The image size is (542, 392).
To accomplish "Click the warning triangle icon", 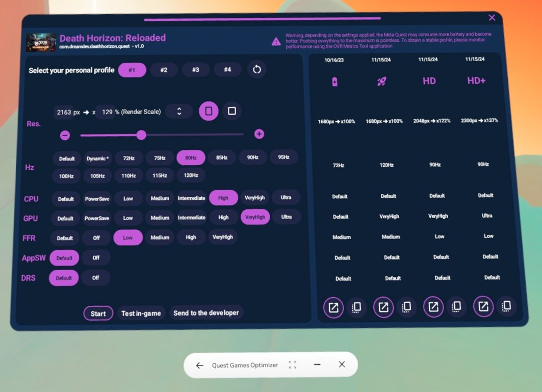I will (x=276, y=42).
